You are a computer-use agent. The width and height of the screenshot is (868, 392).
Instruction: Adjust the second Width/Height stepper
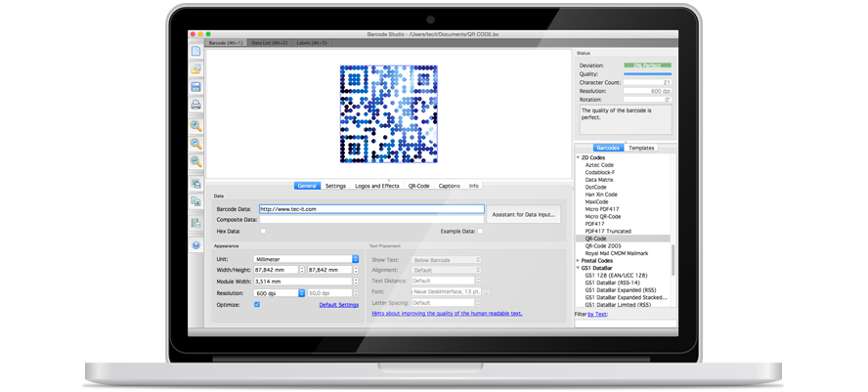[357, 270]
